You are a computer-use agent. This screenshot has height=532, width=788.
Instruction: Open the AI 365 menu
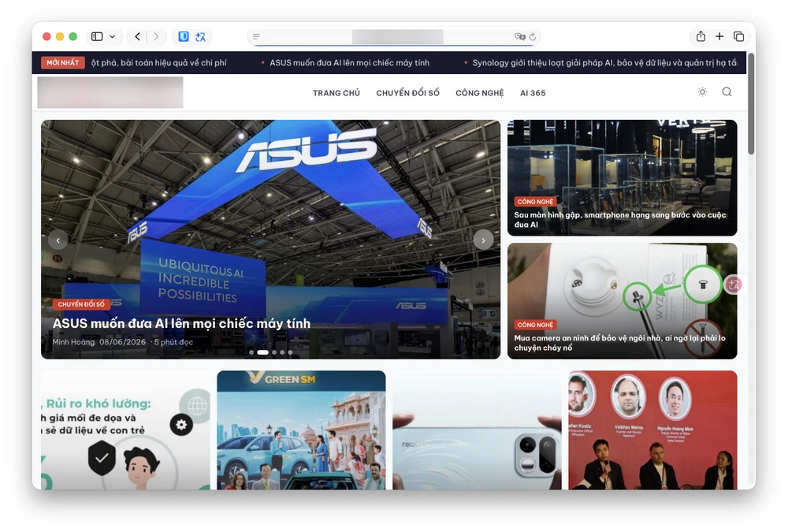tap(533, 93)
